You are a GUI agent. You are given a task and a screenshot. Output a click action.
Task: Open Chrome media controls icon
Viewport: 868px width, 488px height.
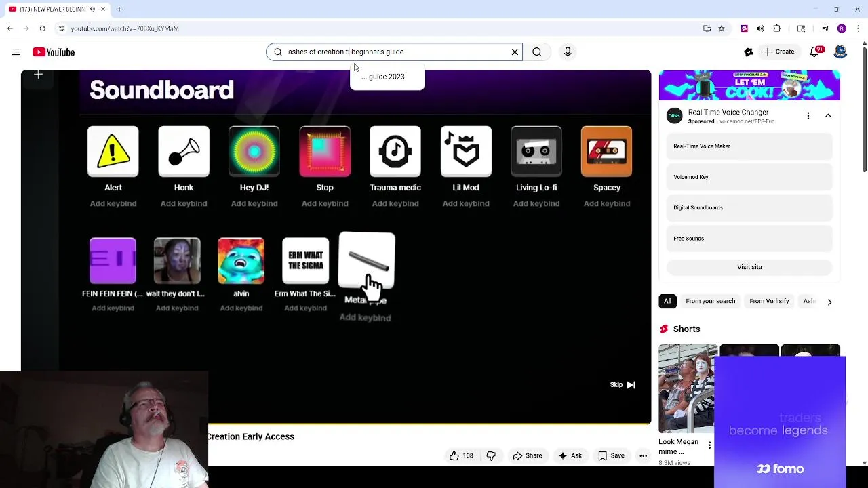[x=825, y=28]
